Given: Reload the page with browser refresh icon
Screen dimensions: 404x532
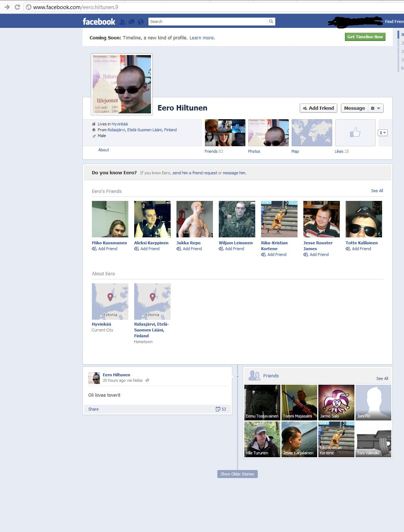Looking at the screenshot, I should (x=17, y=7).
